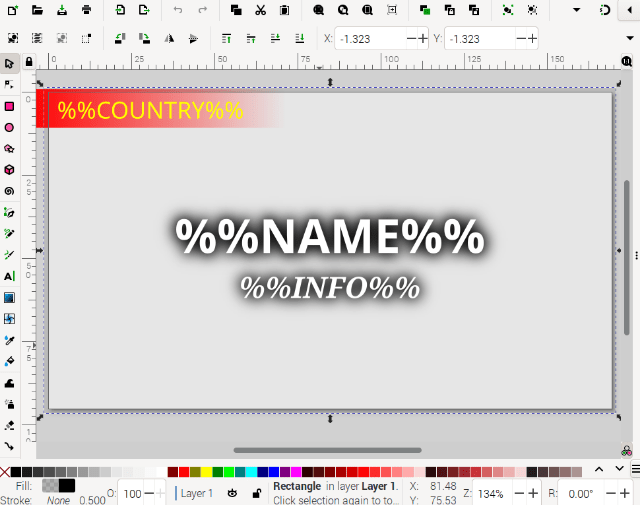Select the Paint bucket tool
Screen dimensions: 640x505
pos(9,361)
